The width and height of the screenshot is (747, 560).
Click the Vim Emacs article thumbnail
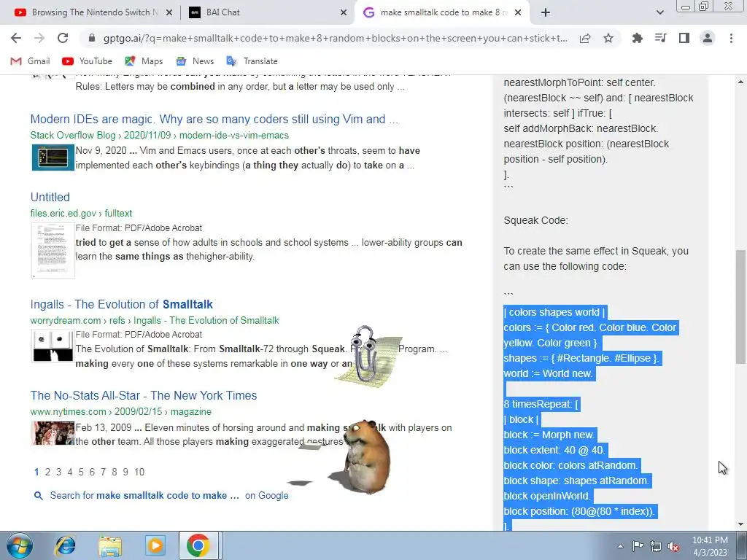(53, 157)
